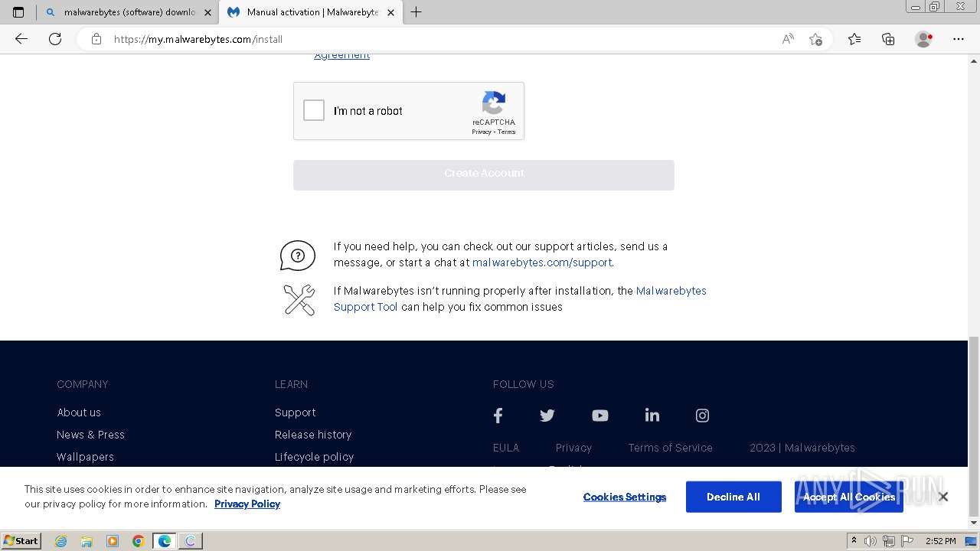Click the disabled Create Account button

(484, 174)
